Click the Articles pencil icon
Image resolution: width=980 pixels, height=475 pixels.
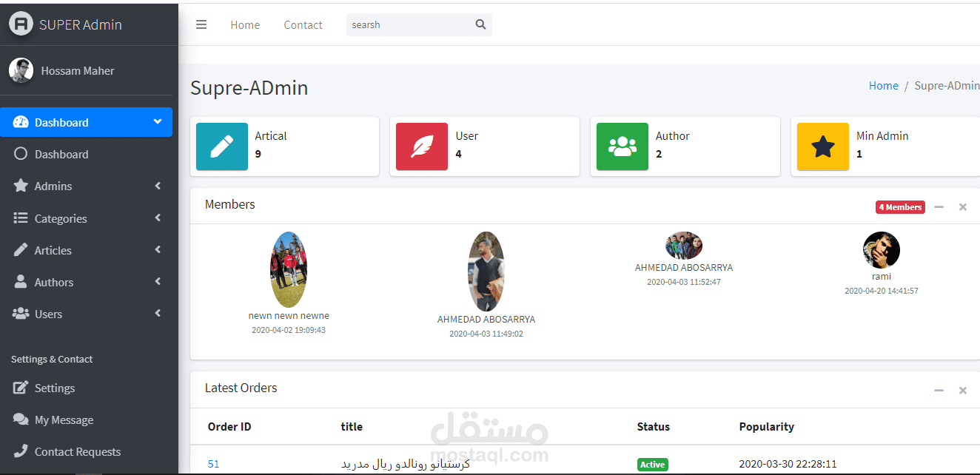21,250
